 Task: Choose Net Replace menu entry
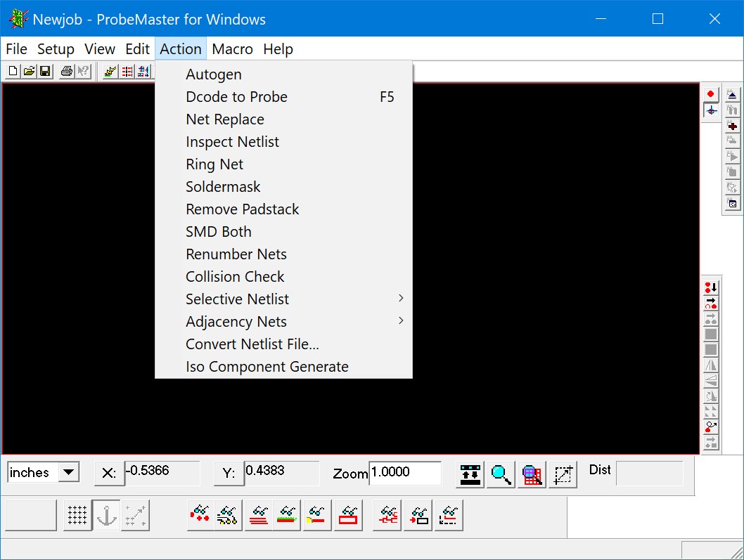(x=283, y=119)
